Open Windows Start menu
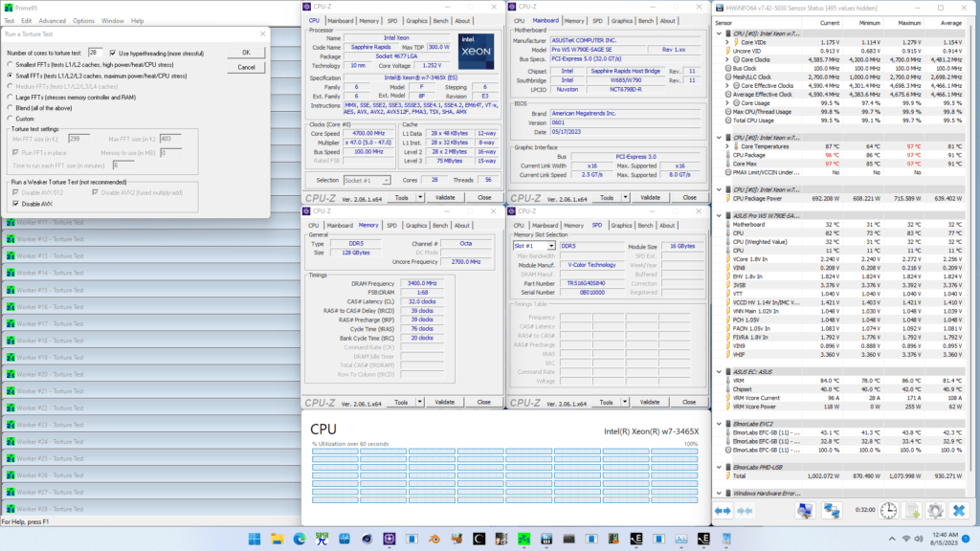The height and width of the screenshot is (551, 980). 255,540
